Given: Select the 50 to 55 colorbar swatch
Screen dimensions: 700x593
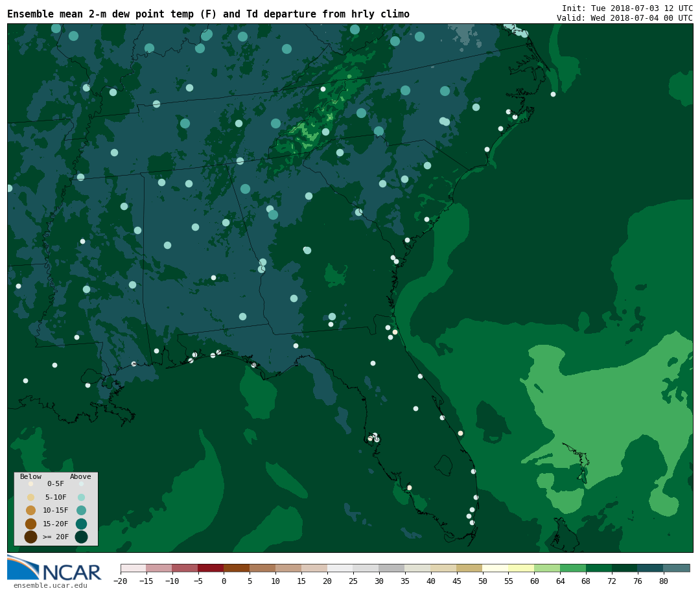Looking at the screenshot, I should [496, 568].
